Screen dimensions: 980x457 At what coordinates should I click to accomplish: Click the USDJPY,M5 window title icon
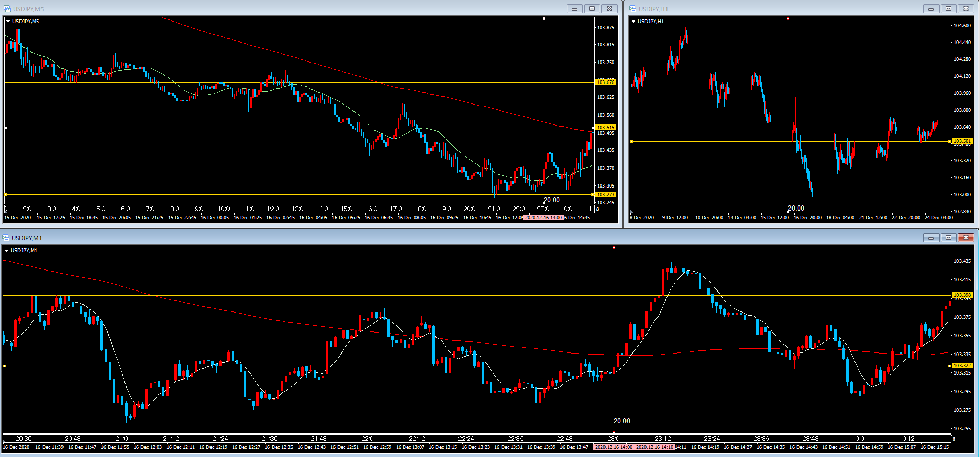tap(7, 9)
